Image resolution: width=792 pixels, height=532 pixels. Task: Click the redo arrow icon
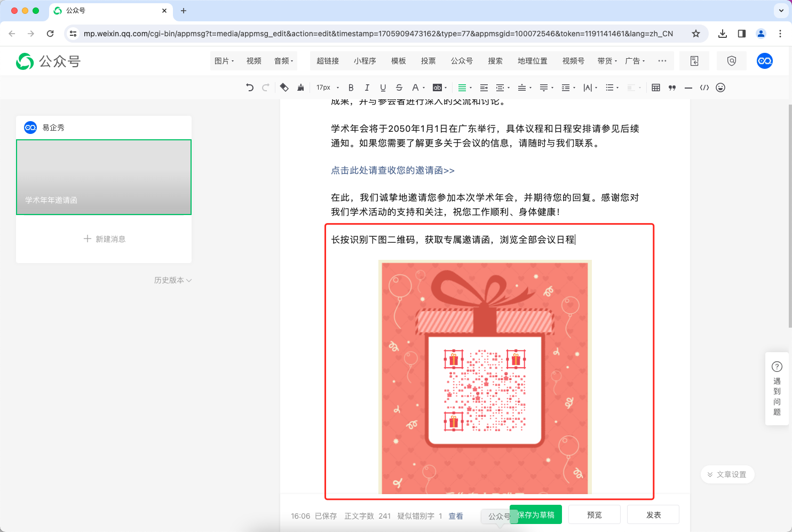(x=265, y=88)
